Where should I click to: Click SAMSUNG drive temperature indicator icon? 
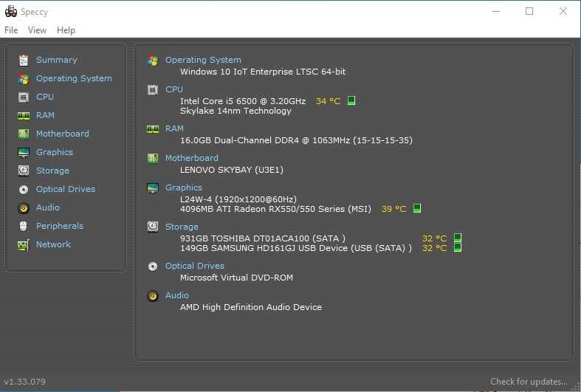point(458,247)
